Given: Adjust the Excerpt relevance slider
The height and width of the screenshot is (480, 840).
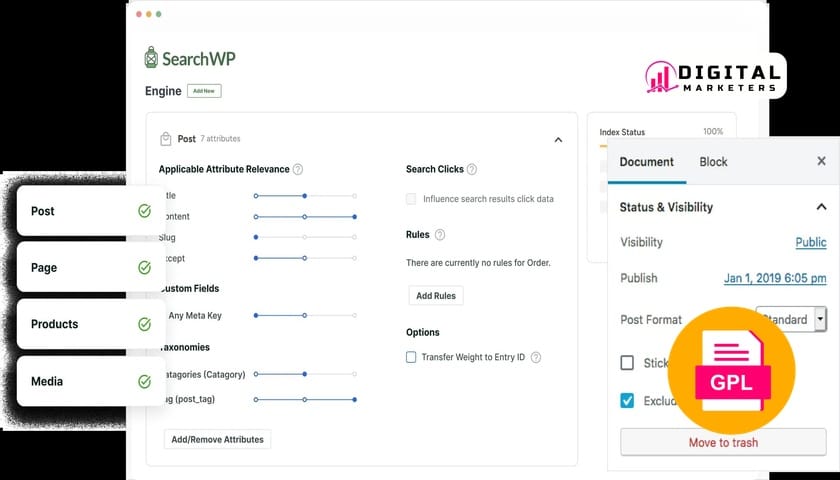Looking at the screenshot, I should click(305, 258).
